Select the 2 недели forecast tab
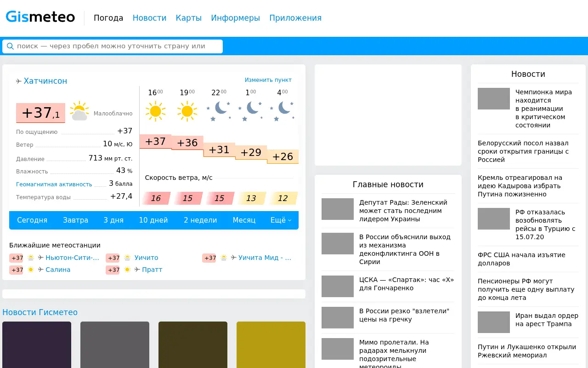 tap(200, 220)
